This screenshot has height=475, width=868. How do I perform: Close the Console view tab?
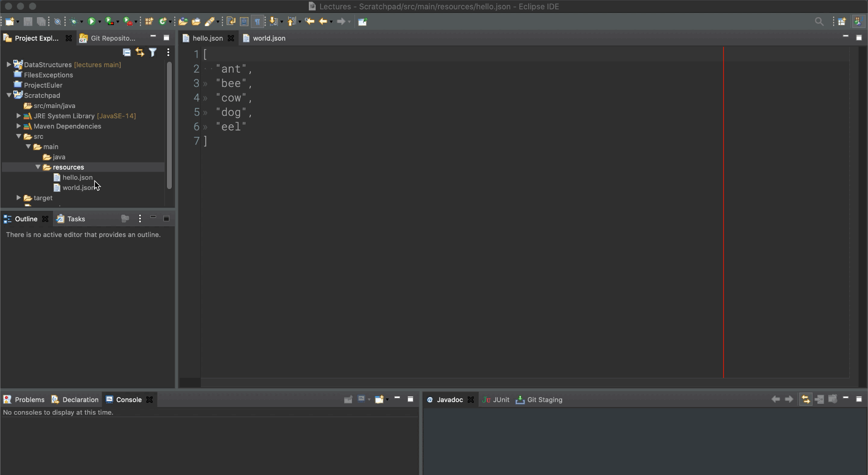click(x=150, y=399)
